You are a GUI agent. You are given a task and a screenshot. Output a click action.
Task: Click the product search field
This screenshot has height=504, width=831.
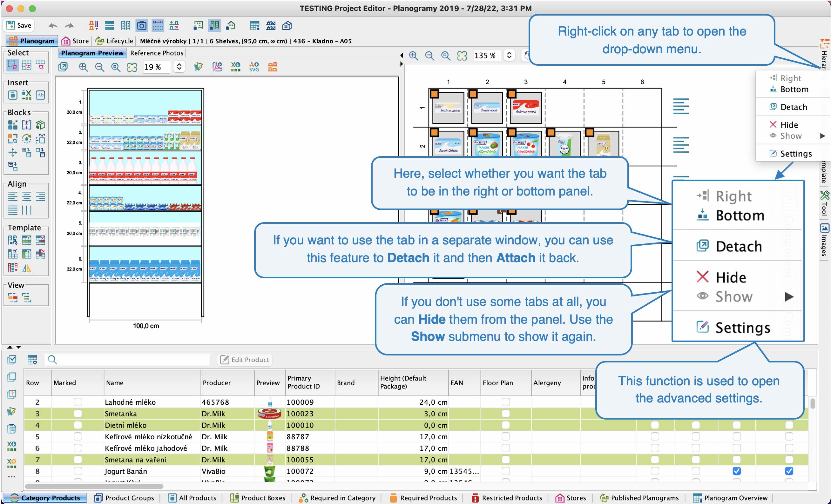(x=127, y=360)
